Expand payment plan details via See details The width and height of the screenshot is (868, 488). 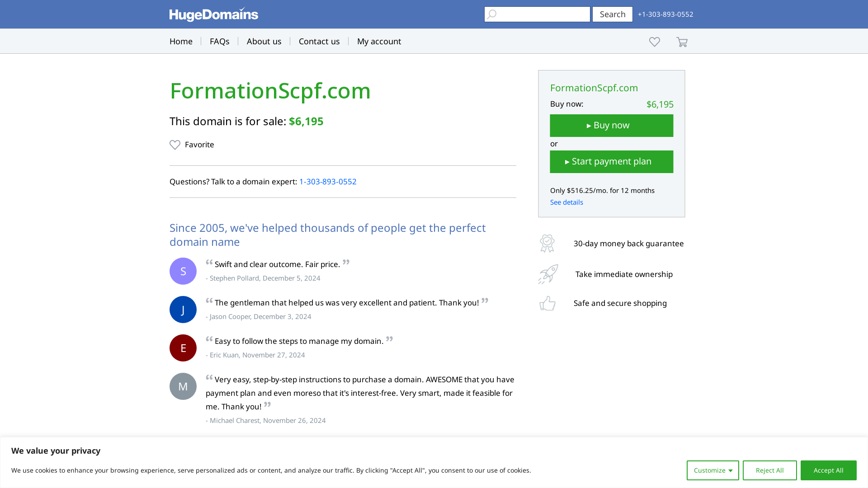point(566,202)
